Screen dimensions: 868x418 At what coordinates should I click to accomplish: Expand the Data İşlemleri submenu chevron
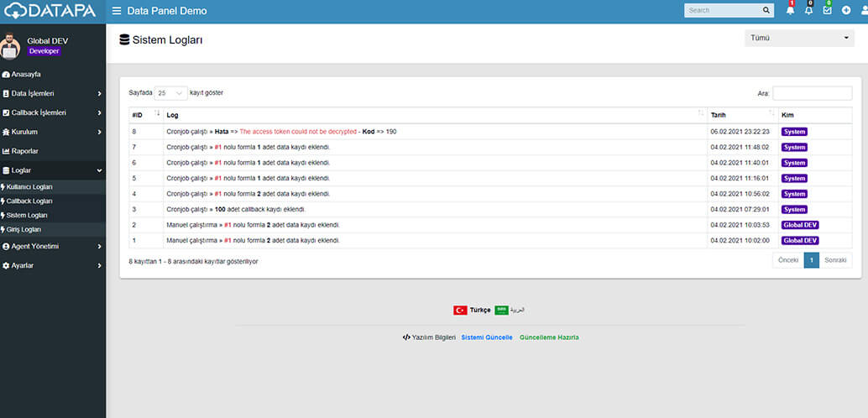point(100,94)
